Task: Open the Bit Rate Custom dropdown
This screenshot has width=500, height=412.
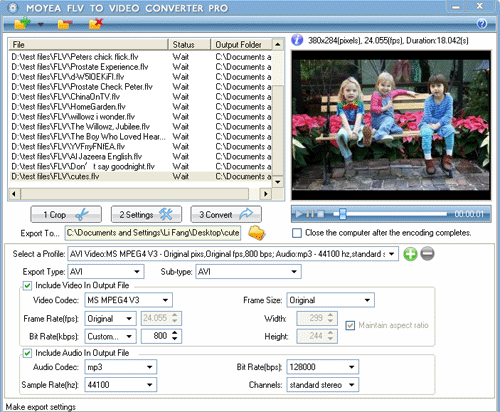Action: pyautogui.click(x=129, y=336)
